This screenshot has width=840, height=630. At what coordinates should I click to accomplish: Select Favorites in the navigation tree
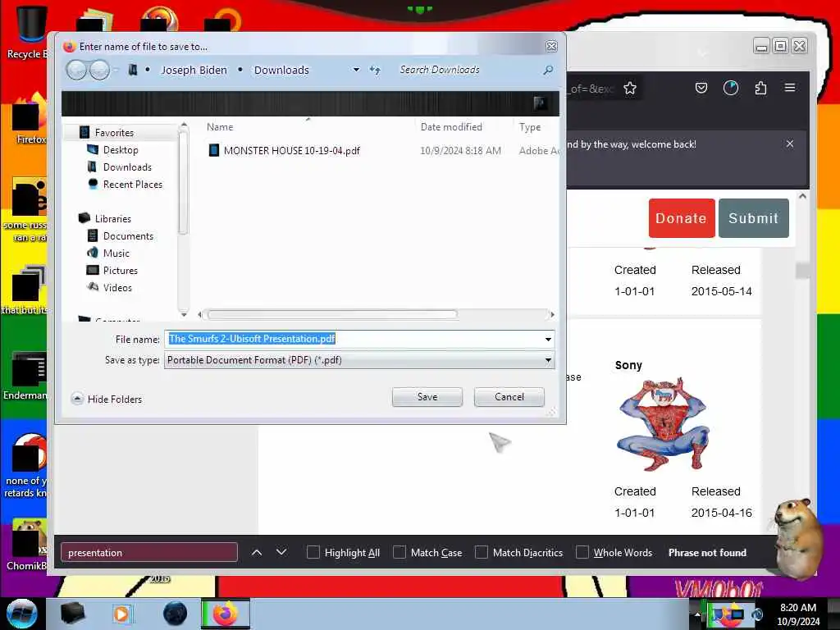point(114,132)
